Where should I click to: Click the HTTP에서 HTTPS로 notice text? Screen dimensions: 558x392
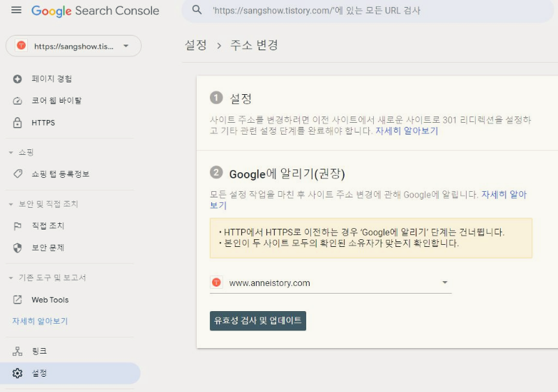363,232
